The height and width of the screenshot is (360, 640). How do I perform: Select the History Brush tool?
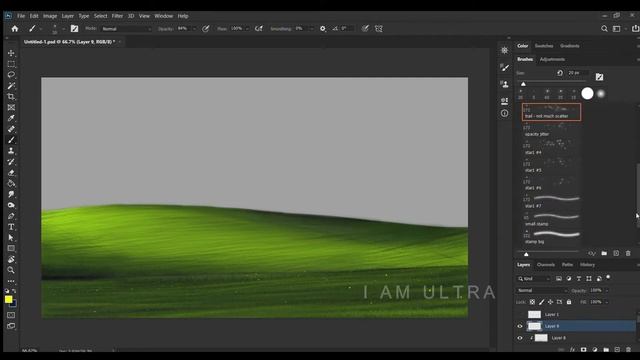[11, 162]
